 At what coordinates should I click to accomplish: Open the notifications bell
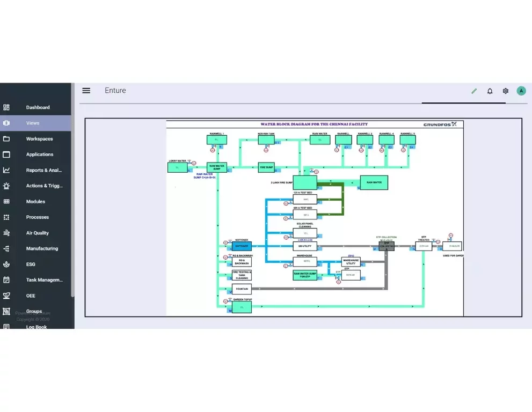490,91
